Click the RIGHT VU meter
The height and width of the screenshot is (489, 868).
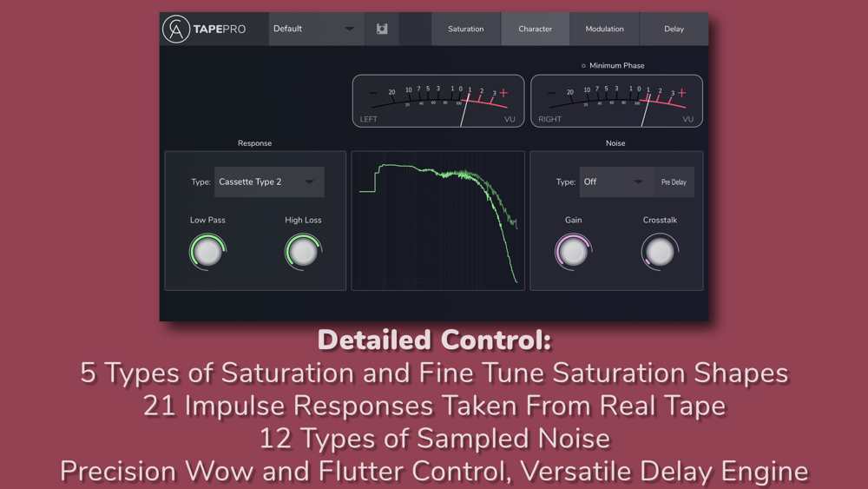(616, 101)
